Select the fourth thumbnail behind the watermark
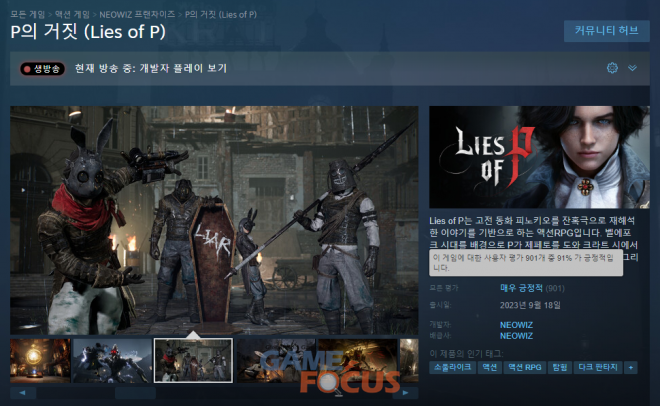The width and height of the screenshot is (660, 406). click(x=276, y=361)
